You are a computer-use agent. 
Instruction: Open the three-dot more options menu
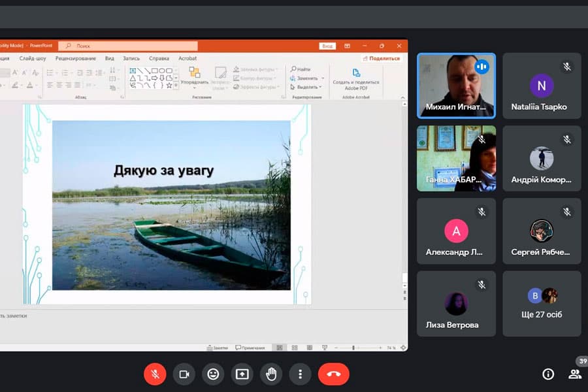coord(300,374)
